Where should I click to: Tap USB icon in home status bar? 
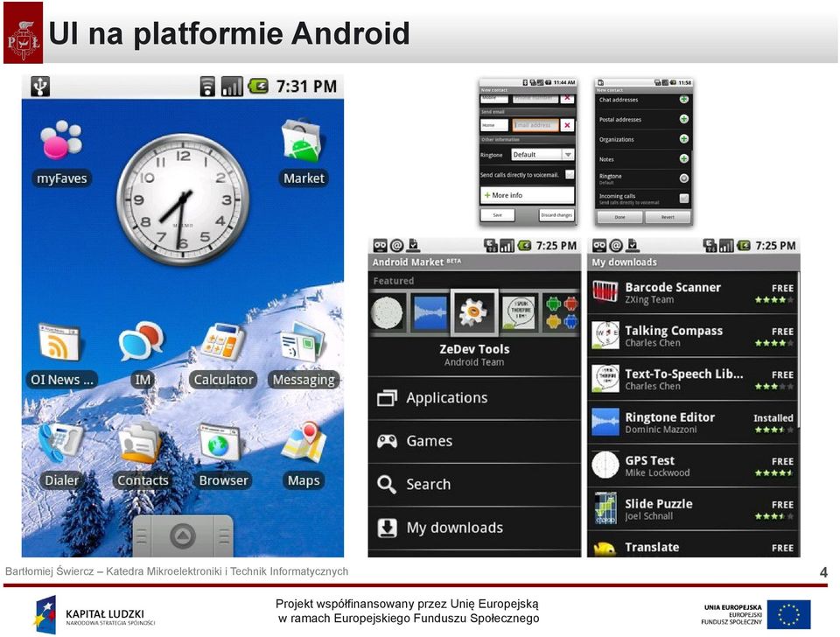[40, 87]
